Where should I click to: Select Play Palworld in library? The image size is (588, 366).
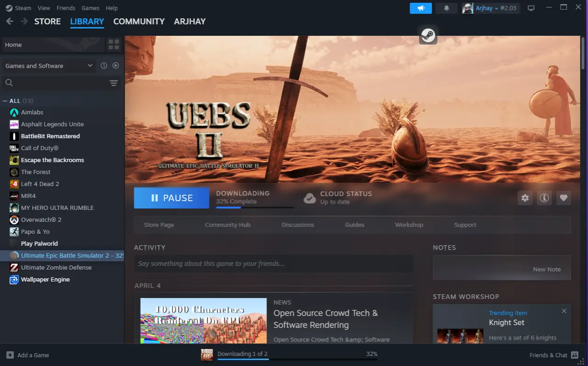coord(40,243)
